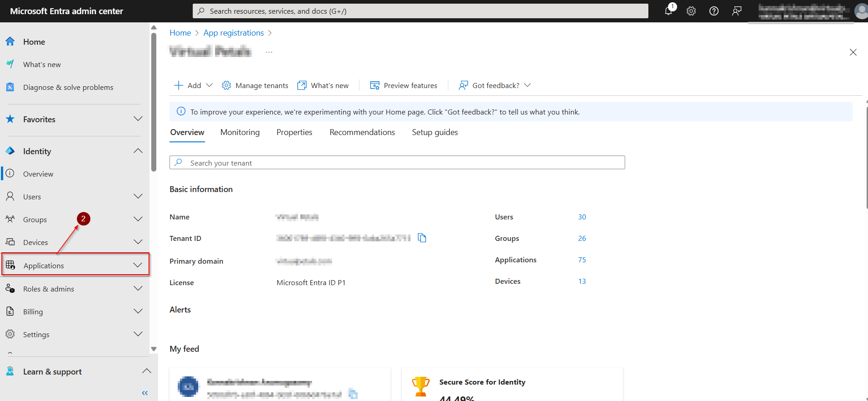Collapse the Learn & support chevron
The height and width of the screenshot is (401, 868).
[147, 371]
